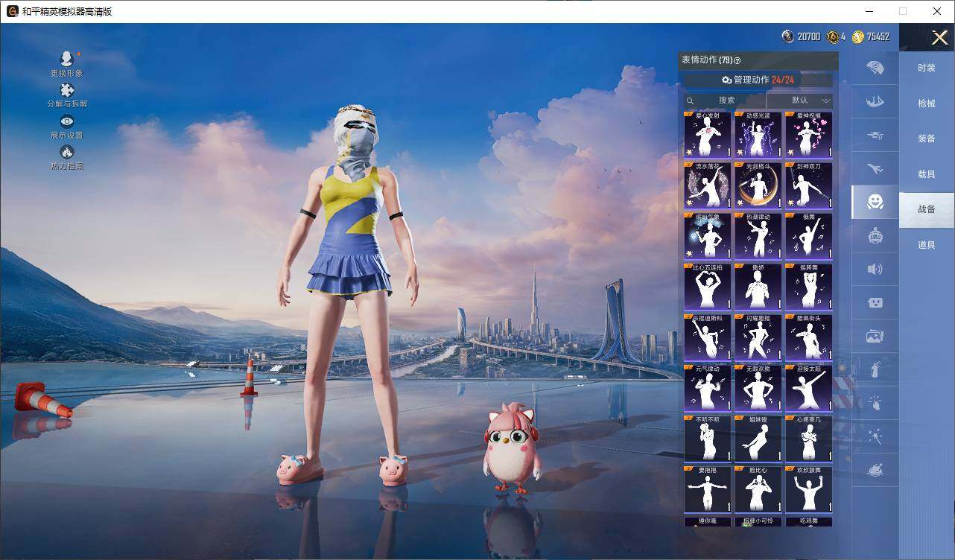955x560 pixels.
Task: Select the 闪耀趣摇 emote
Action: 758,337
